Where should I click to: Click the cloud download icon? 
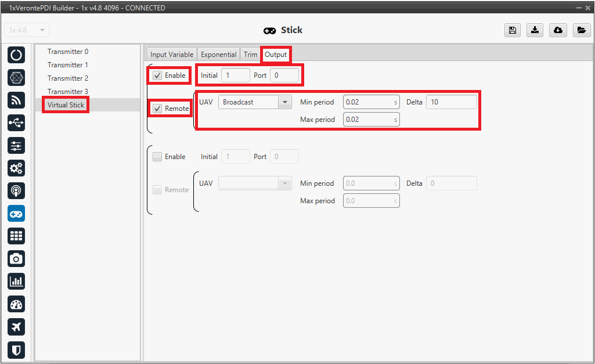[558, 31]
